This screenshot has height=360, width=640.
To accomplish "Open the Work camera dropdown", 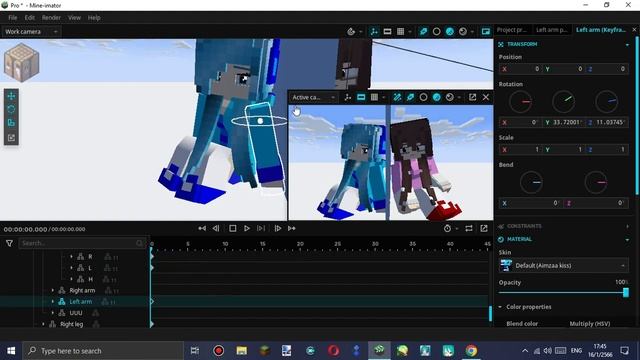I will (31, 31).
